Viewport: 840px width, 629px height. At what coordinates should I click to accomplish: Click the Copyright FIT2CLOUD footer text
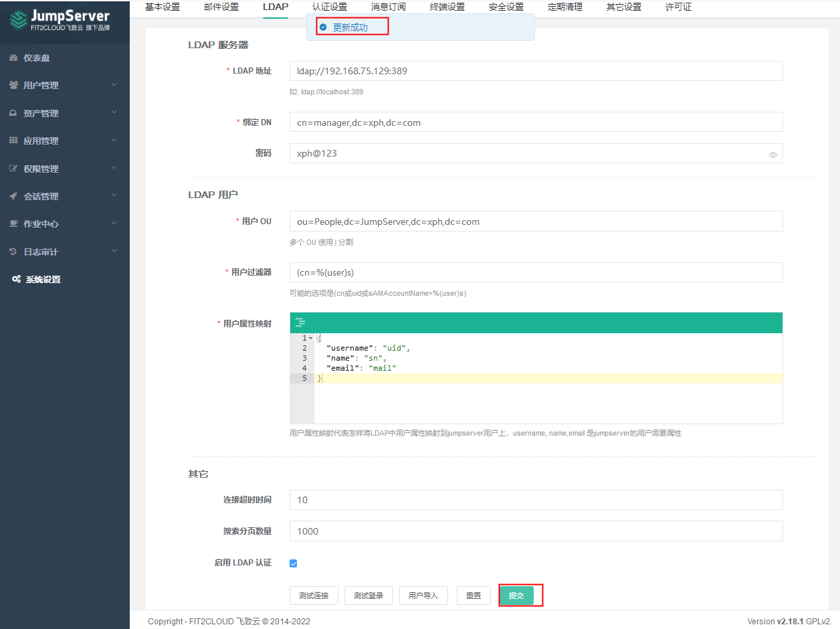tap(229, 621)
